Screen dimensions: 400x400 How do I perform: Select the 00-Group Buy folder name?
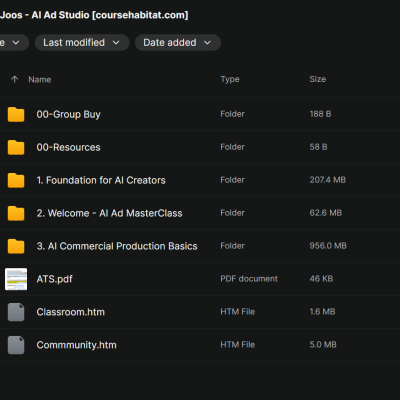tap(68, 114)
